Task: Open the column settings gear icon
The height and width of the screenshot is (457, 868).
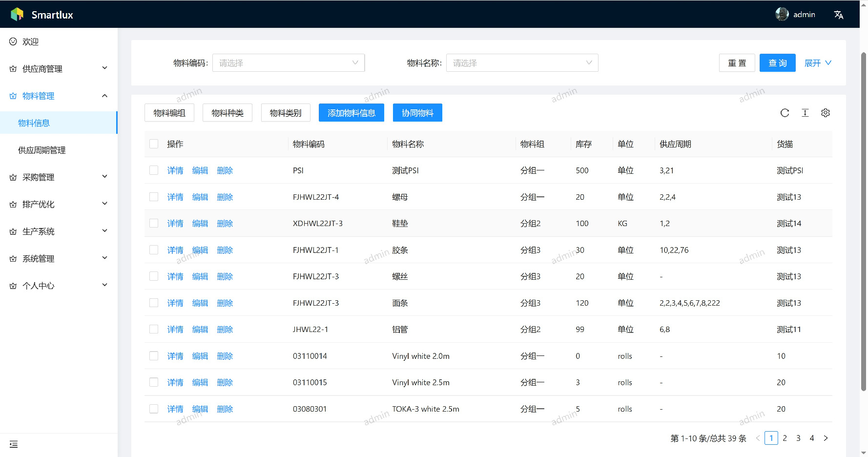Action: pyautogui.click(x=826, y=113)
